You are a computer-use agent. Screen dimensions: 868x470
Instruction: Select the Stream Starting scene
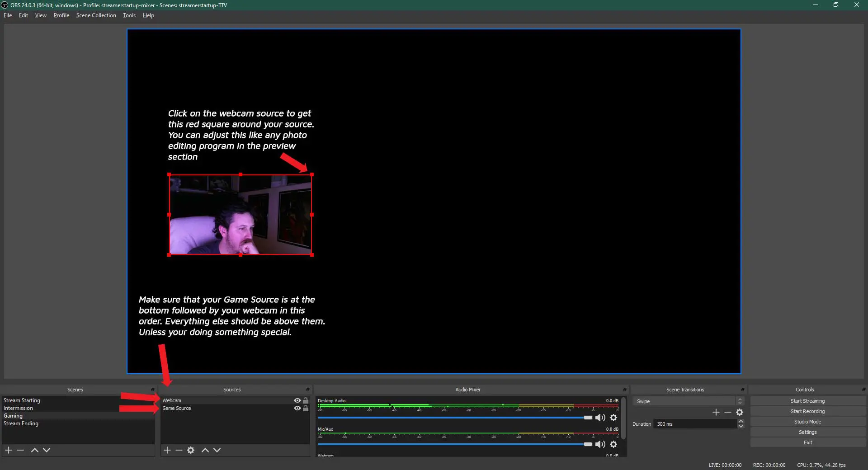pos(78,400)
